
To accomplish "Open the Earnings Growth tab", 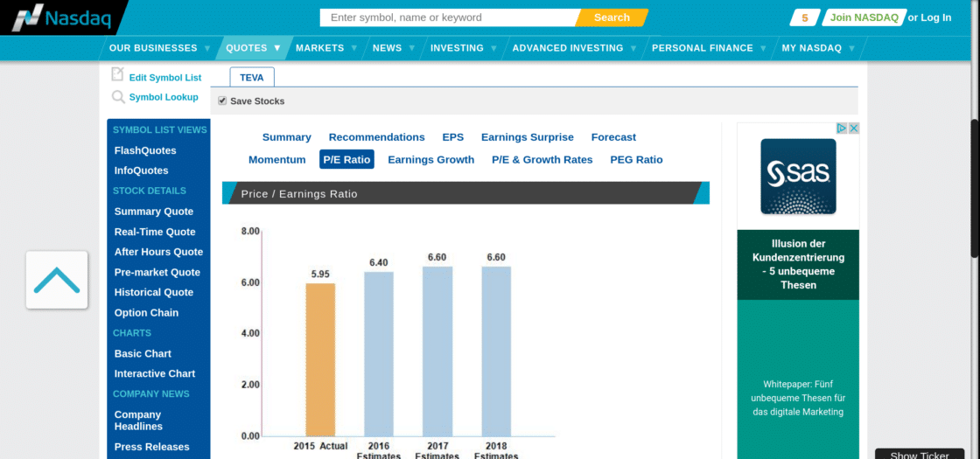I will 431,160.
